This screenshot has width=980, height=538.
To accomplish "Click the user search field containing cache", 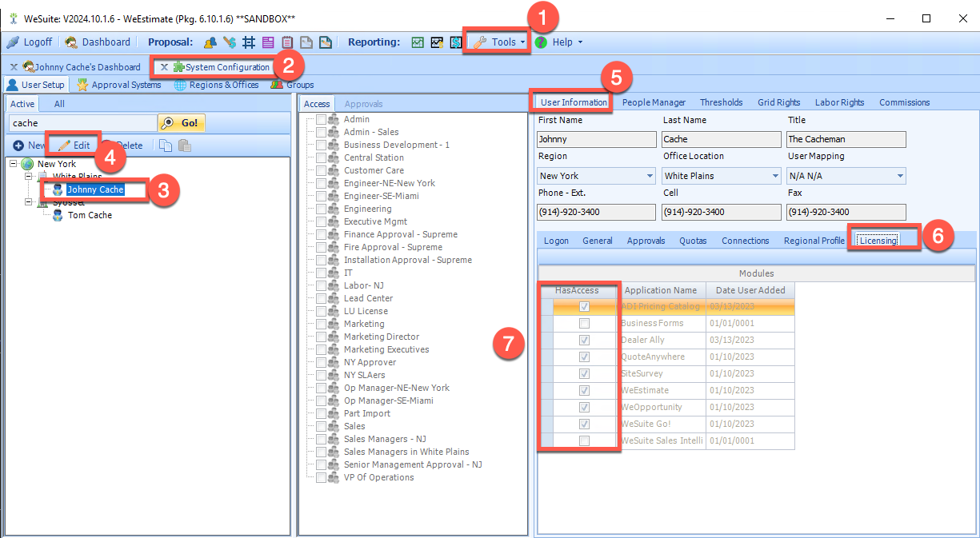I will pyautogui.click(x=83, y=123).
